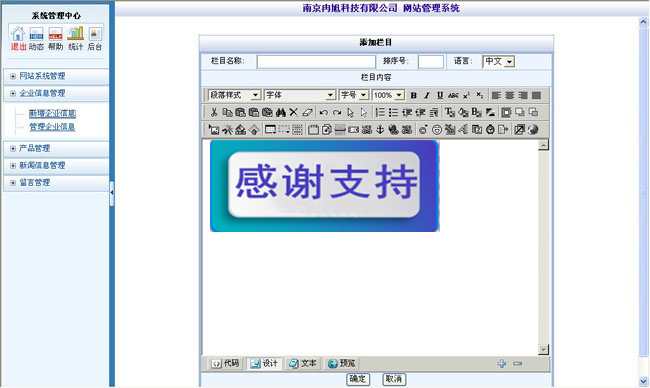The height and width of the screenshot is (388, 650).
Task: Open the 字体 font dropdown
Action: 300,95
